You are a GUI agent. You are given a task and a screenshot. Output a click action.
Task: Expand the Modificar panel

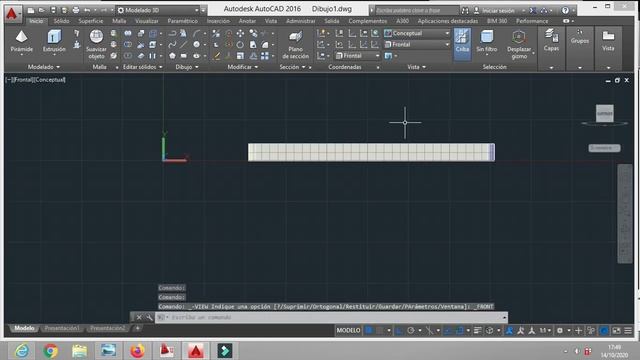243,67
